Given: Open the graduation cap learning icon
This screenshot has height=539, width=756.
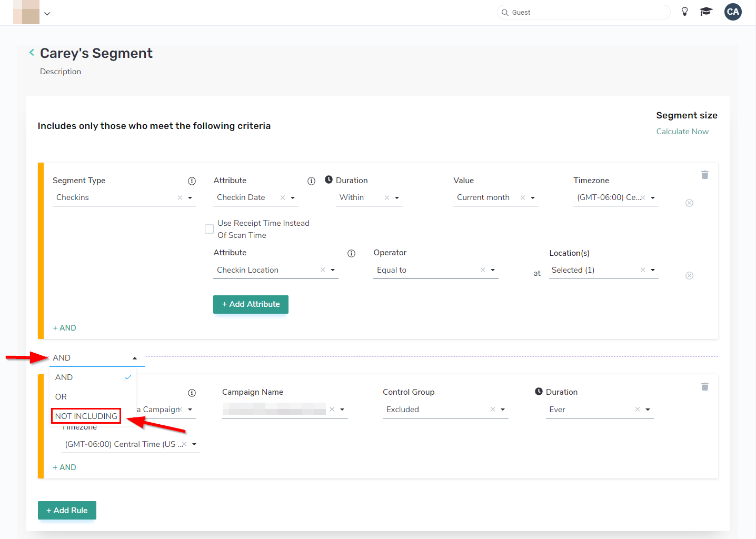Looking at the screenshot, I should pos(706,11).
